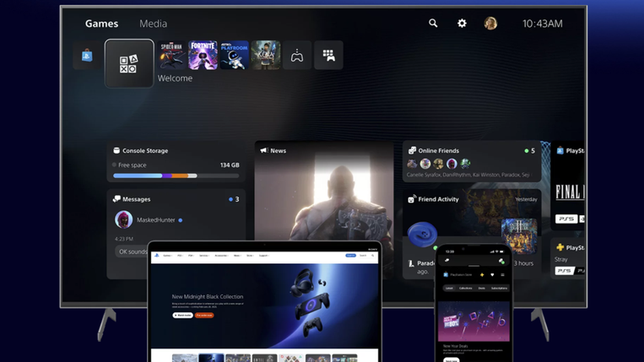
Task: Open the controller game-base tile
Action: coord(297,55)
